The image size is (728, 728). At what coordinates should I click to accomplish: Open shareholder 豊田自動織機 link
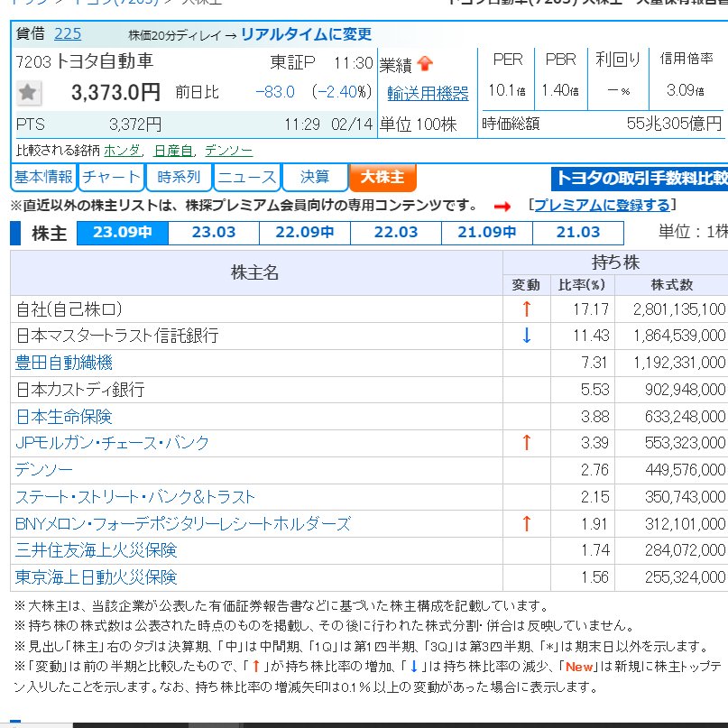(x=64, y=363)
